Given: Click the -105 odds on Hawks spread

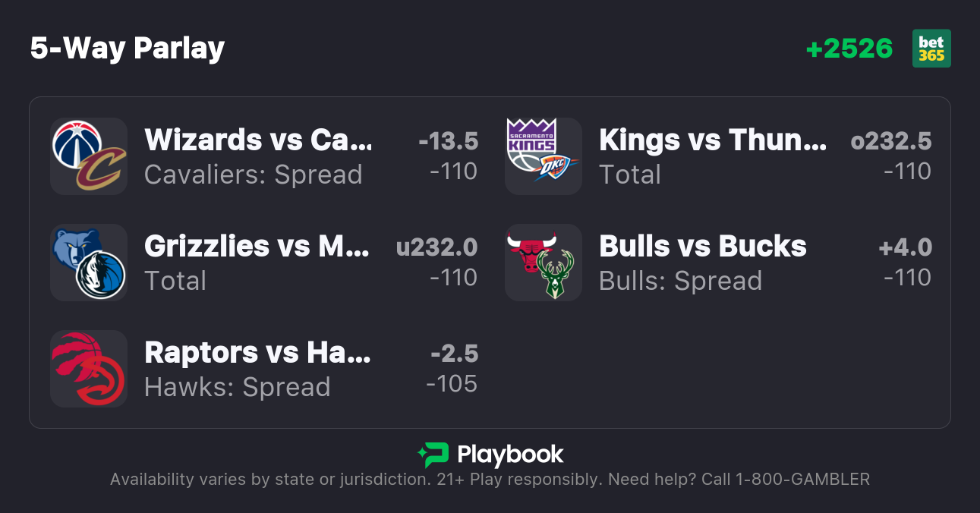Looking at the screenshot, I should click(452, 384).
